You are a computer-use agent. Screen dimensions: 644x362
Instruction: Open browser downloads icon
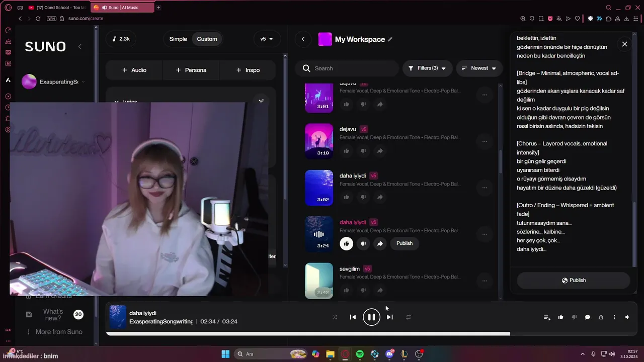click(x=627, y=19)
